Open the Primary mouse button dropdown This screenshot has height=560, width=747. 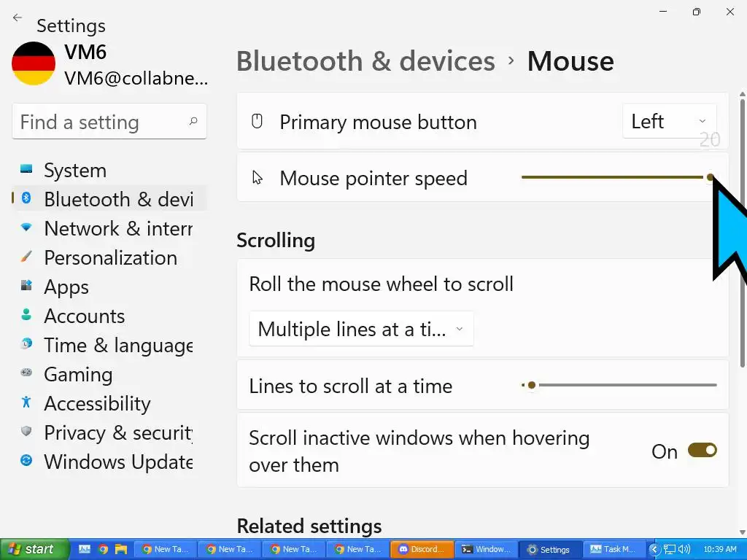670,122
